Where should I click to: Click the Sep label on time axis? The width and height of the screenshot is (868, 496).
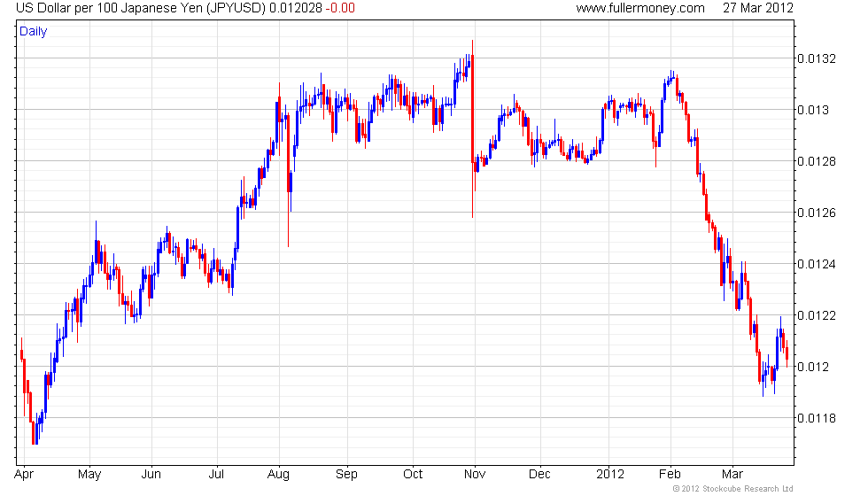(x=347, y=475)
